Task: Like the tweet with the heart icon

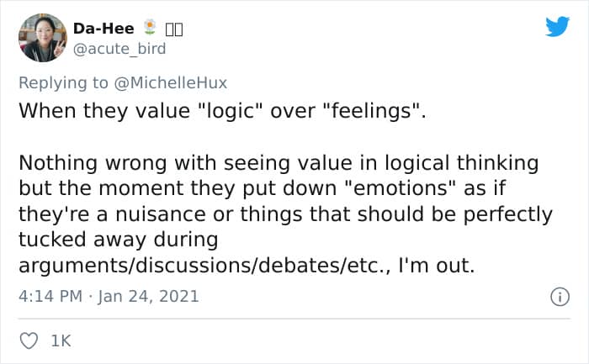Action: 29,340
